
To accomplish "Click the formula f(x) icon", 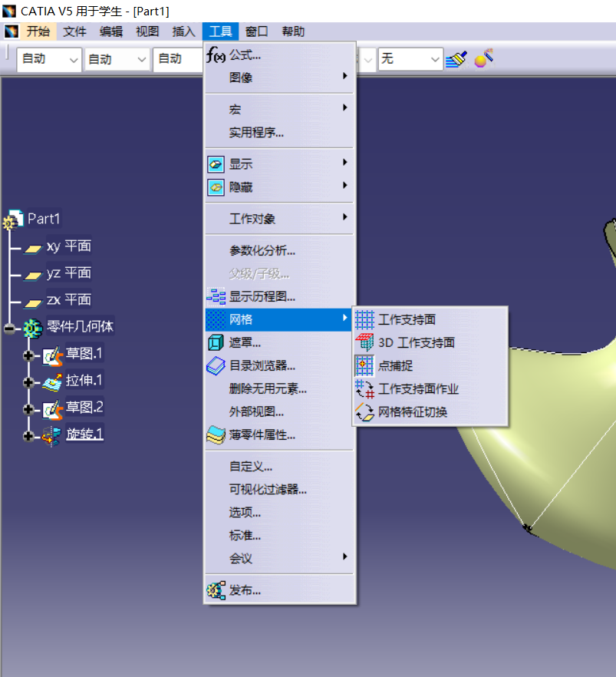I will coord(216,54).
